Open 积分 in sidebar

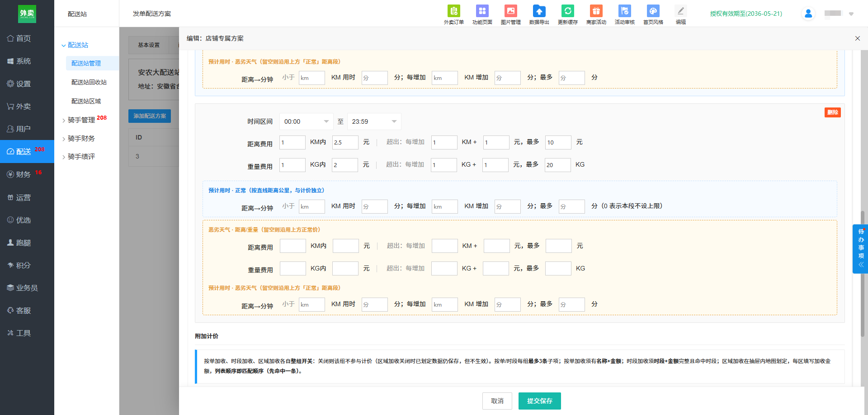coord(27,265)
